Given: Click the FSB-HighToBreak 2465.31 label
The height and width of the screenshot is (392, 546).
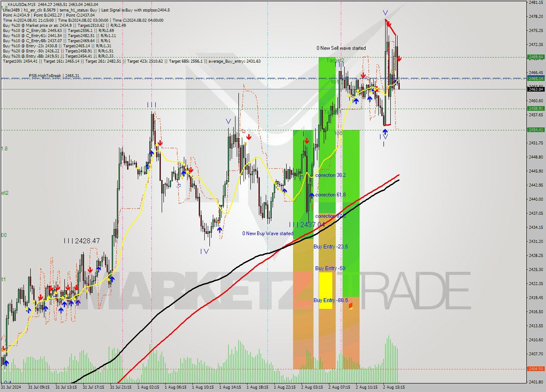Looking at the screenshot, I should (54, 76).
